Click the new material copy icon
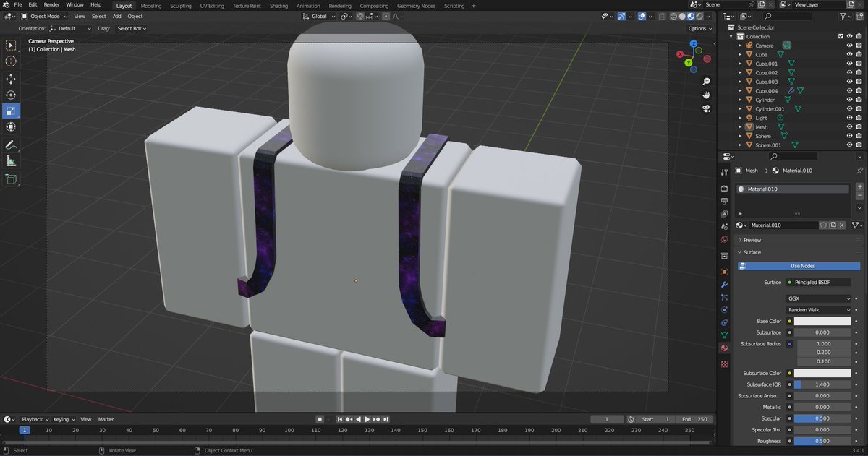 tap(833, 225)
